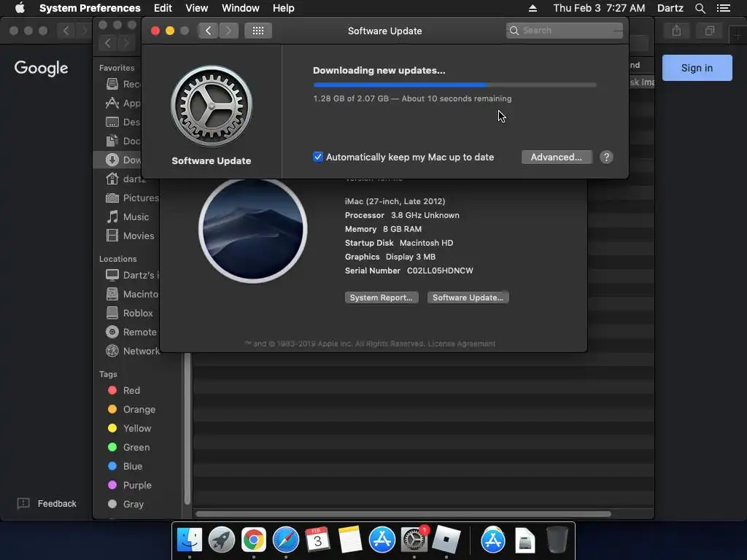Select the Purple tag in Finder
This screenshot has height=560, width=747.
[130, 485]
